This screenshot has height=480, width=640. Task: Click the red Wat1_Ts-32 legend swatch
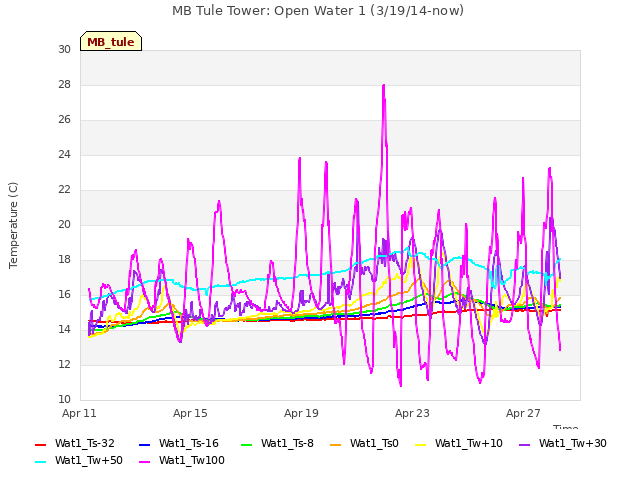pyautogui.click(x=41, y=444)
